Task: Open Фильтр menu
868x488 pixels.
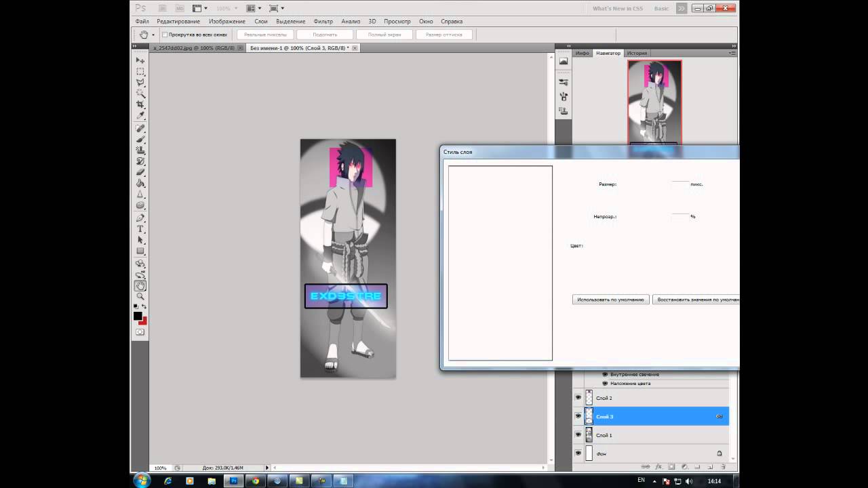Action: pyautogui.click(x=323, y=22)
